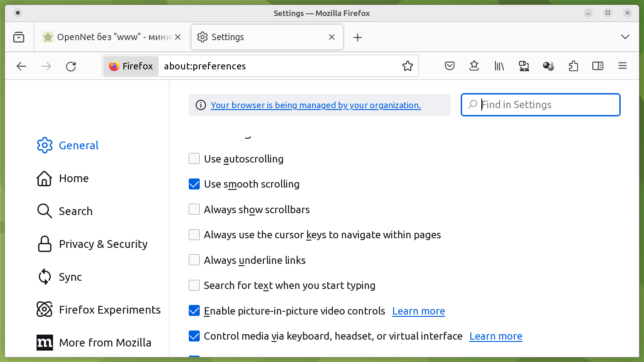Reload the current page

[x=71, y=66]
